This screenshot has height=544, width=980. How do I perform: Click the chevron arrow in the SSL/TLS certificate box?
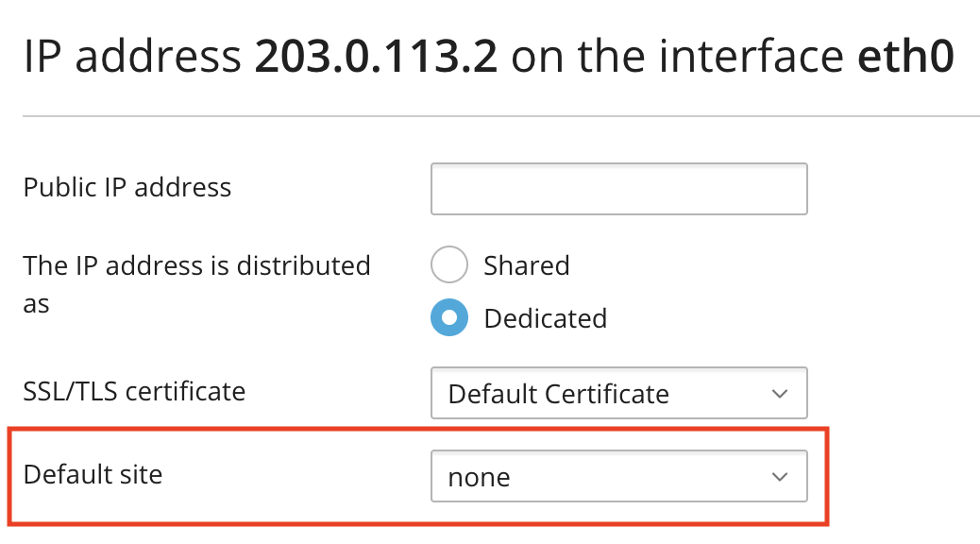780,393
